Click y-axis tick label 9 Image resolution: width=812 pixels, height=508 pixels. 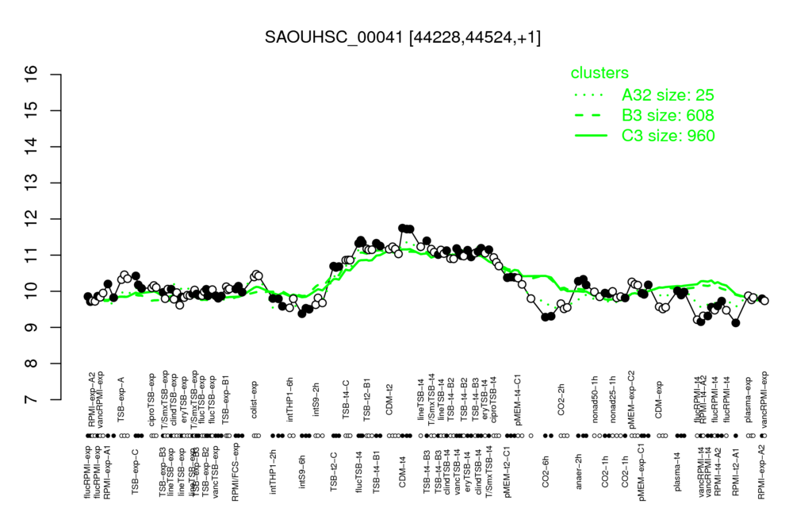coord(32,328)
